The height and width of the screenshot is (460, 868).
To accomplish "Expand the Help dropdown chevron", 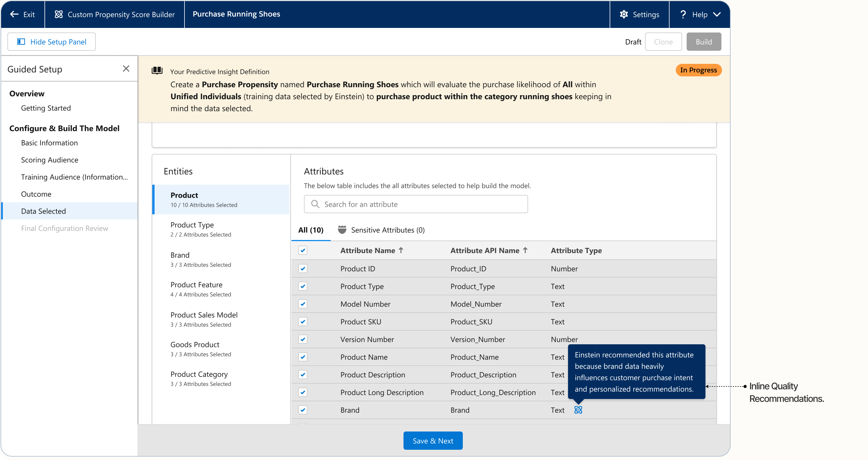I will pyautogui.click(x=717, y=15).
